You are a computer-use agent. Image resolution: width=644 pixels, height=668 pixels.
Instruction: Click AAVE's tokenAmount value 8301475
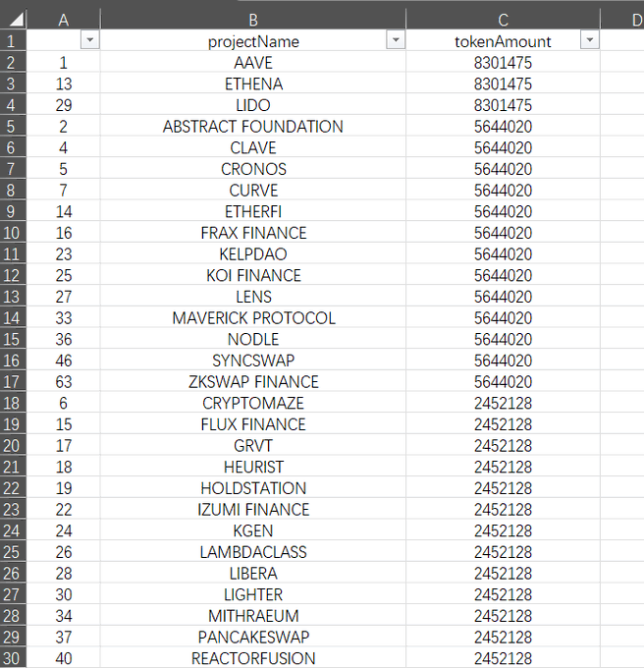(x=503, y=63)
